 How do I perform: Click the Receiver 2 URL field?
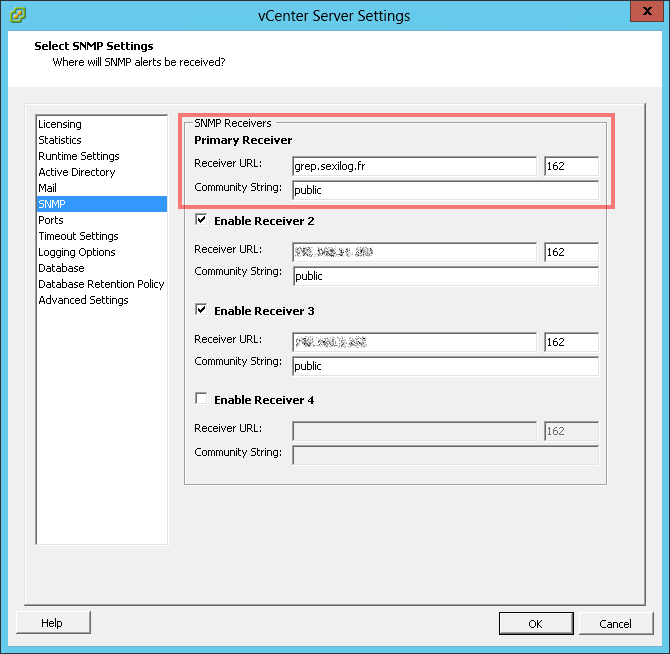pyautogui.click(x=414, y=252)
